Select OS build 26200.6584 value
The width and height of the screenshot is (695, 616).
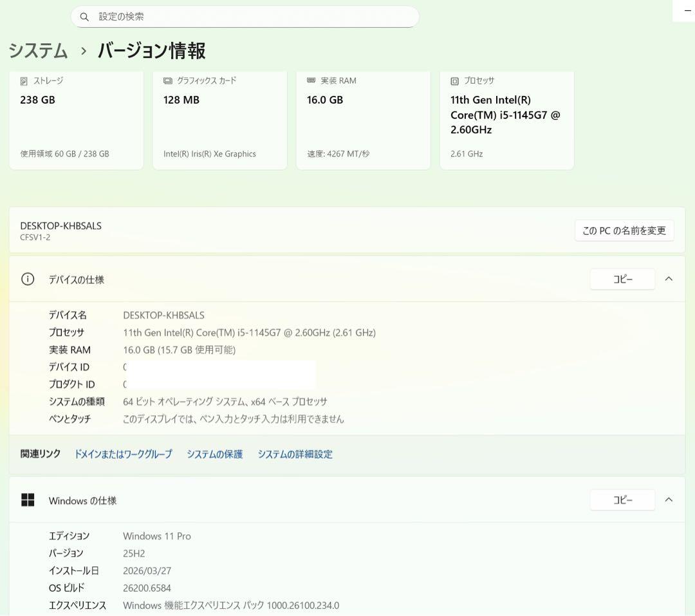click(147, 588)
